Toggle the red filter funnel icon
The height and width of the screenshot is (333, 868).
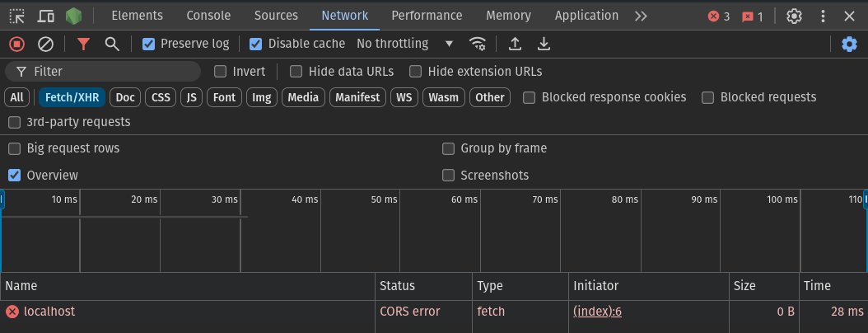[84, 44]
